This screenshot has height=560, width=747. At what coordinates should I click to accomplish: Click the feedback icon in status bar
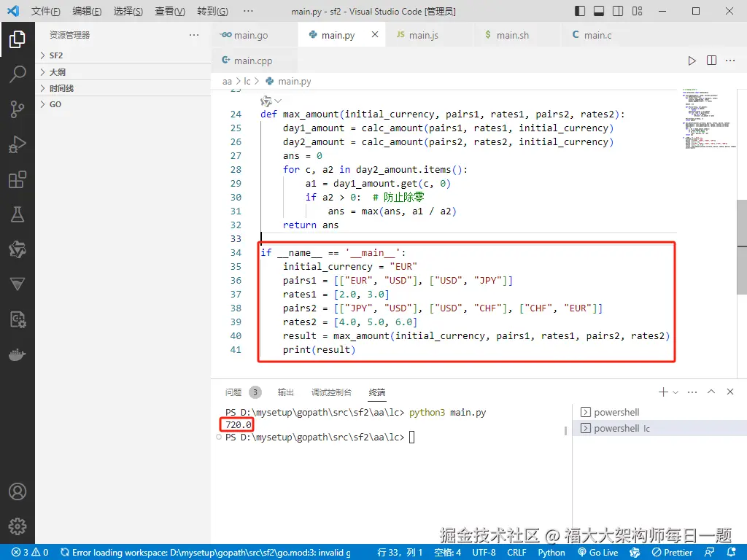[x=709, y=552]
